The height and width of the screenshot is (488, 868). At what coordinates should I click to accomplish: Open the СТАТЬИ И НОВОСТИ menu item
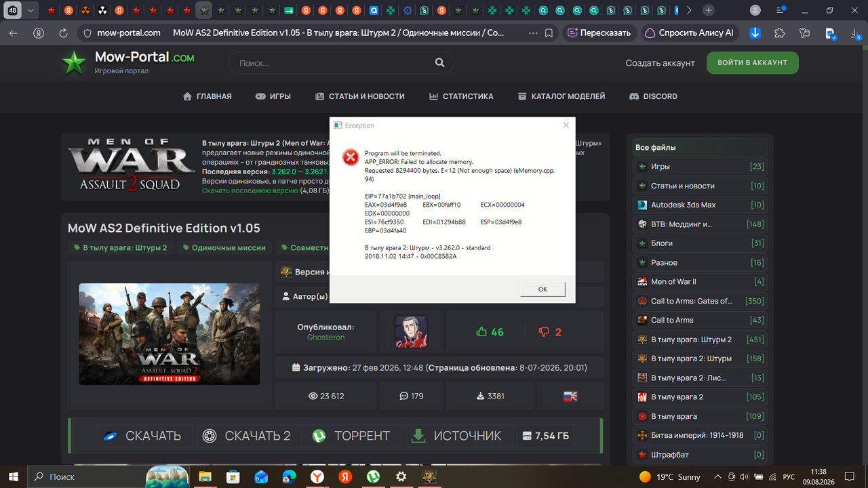pos(360,96)
